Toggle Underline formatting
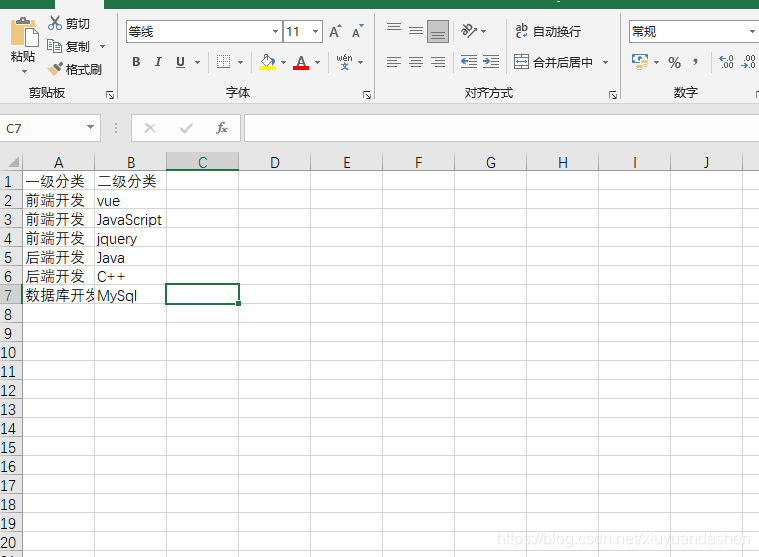Viewport: 759px width, 557px height. [181, 62]
